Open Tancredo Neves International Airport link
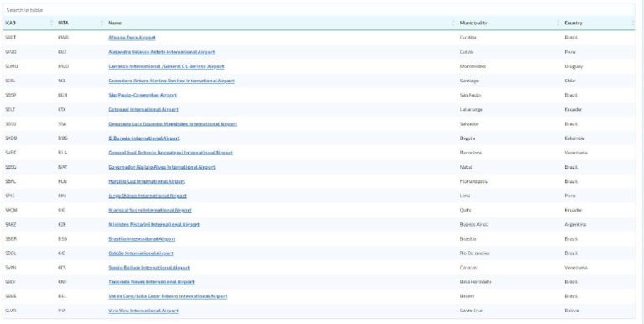Screen dimensions: 644x324 coord(151,282)
